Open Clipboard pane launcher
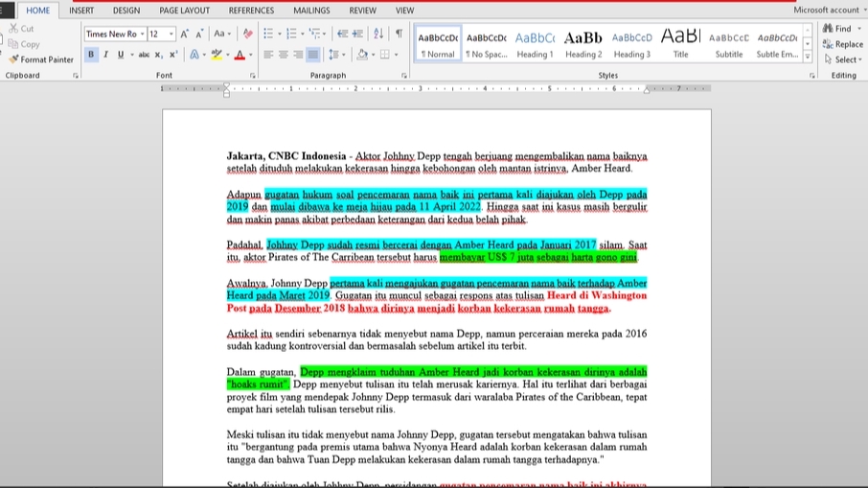 [x=76, y=76]
